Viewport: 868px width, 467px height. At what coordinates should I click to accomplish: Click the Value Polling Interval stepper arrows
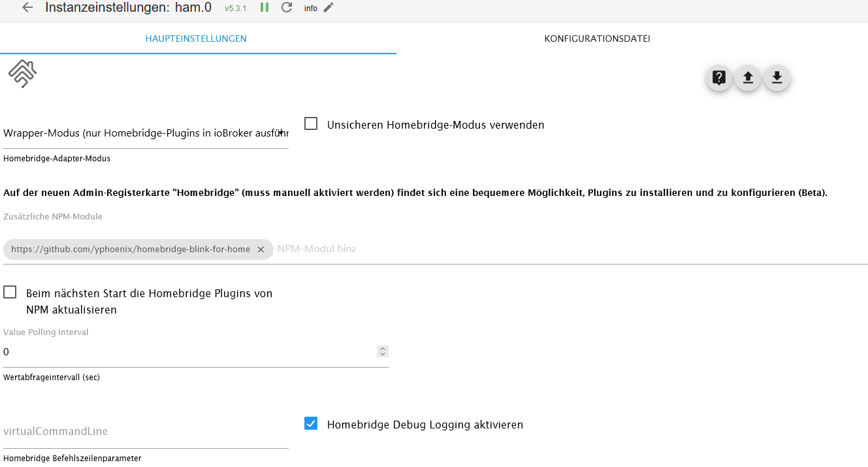pyautogui.click(x=383, y=351)
